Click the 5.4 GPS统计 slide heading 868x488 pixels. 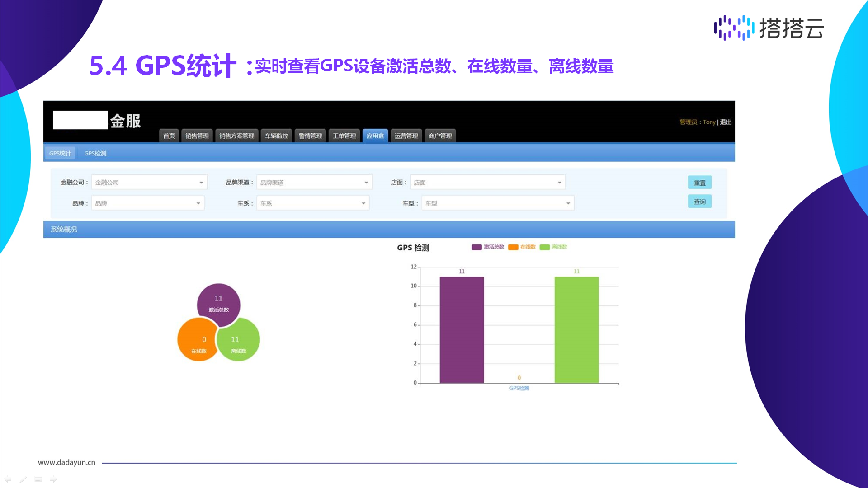click(163, 66)
